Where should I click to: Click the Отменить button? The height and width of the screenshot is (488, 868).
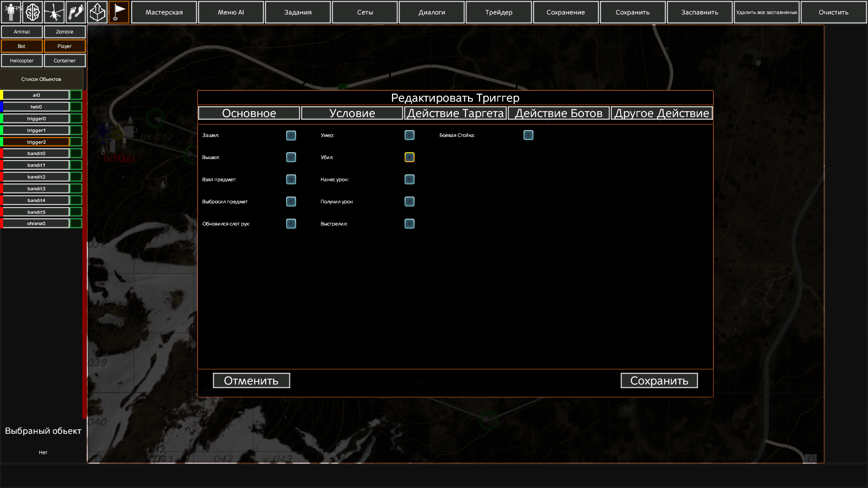(x=251, y=380)
